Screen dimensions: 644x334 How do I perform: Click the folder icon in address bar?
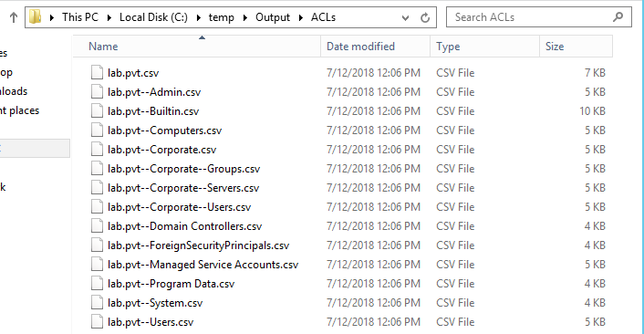tap(36, 16)
